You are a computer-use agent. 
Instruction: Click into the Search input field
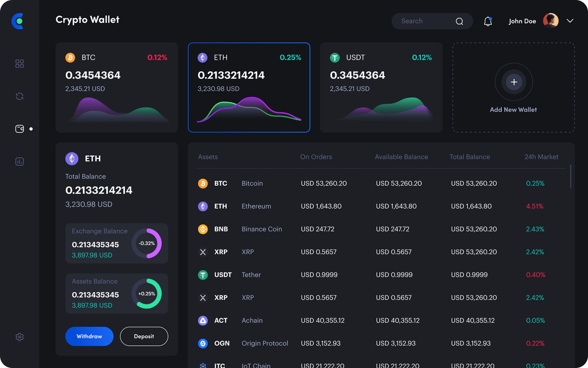click(x=424, y=21)
